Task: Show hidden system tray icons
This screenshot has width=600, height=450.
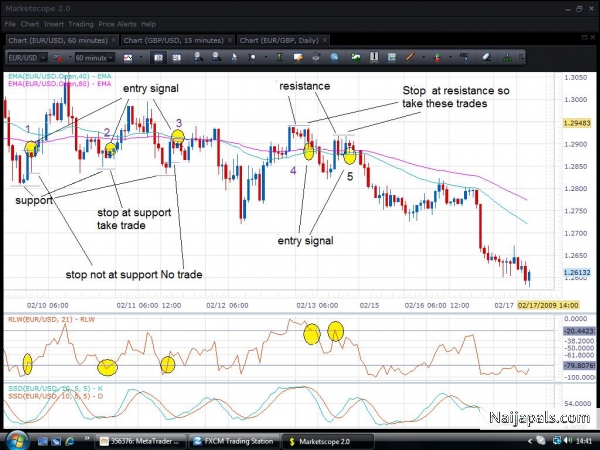Action: (530, 442)
